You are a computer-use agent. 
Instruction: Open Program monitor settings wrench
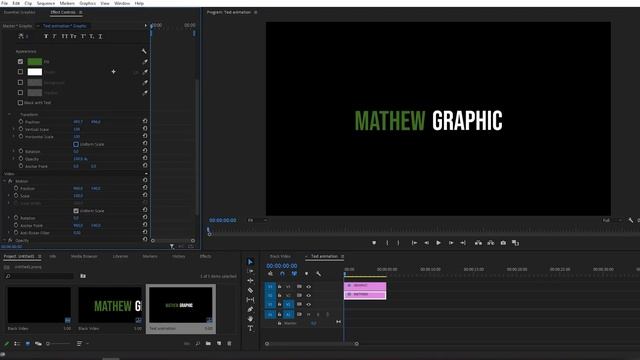coord(631,220)
